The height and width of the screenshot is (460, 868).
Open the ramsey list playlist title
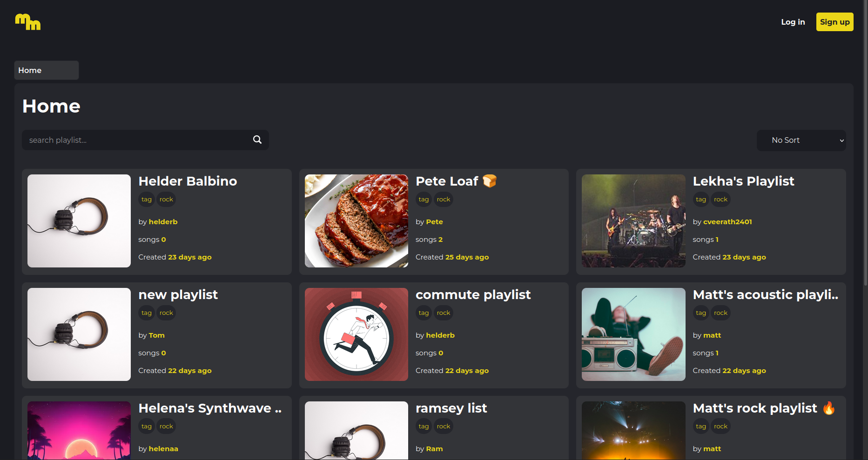point(451,408)
